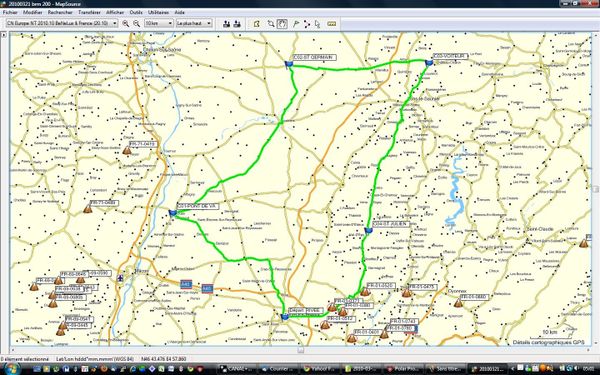Click the C04-ST JULIEN waypoint flag
Image resolution: width=600 pixels, height=375 pixels.
click(368, 230)
